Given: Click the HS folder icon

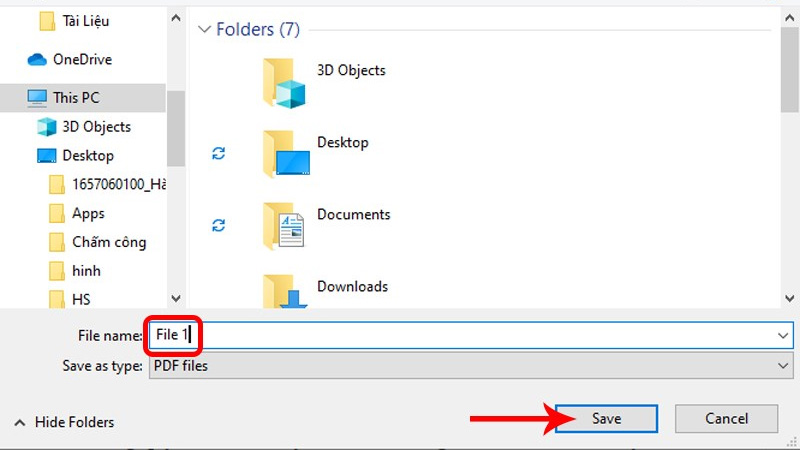Looking at the screenshot, I should pos(57,299).
